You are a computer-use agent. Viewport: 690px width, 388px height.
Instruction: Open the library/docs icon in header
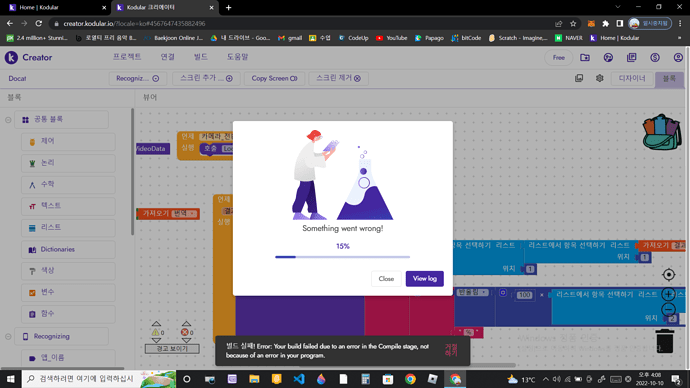631,58
